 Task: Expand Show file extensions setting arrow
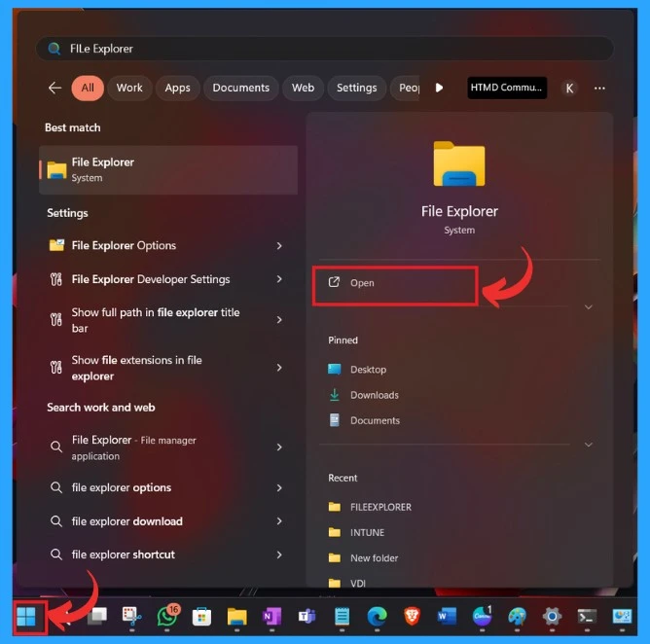pos(279,368)
